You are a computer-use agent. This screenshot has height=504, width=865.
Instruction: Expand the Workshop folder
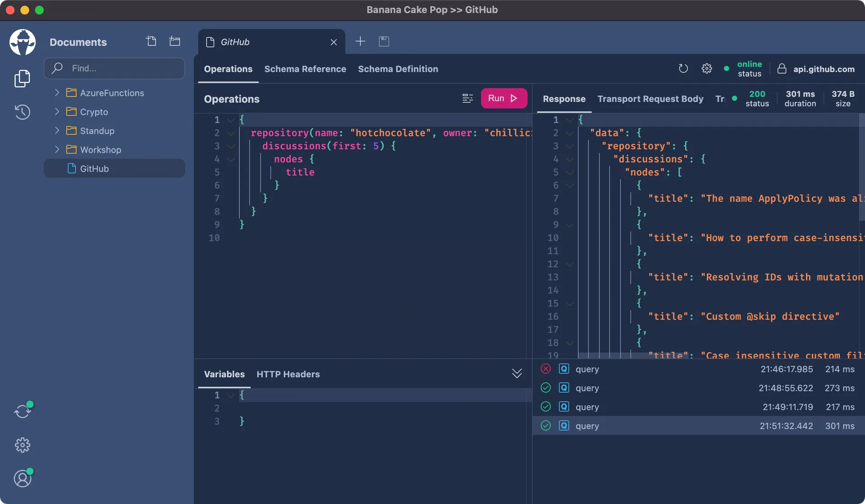coord(57,149)
